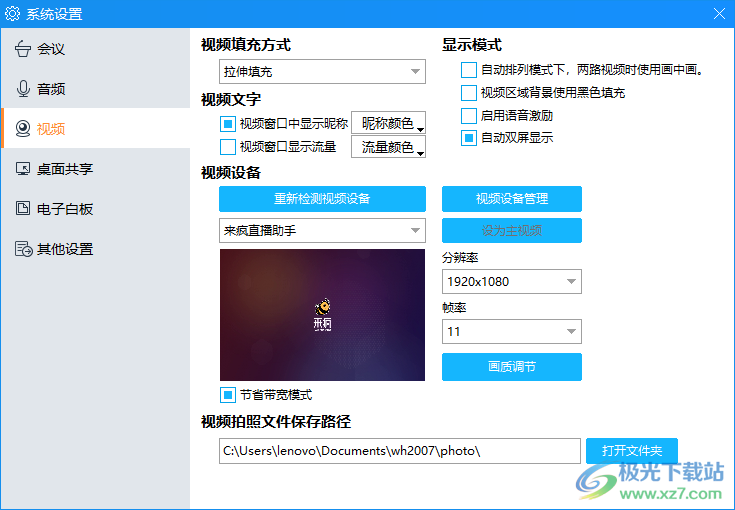Image resolution: width=735 pixels, height=510 pixels.
Task: Go to the 桌面共享 settings tab
Action: 96,169
